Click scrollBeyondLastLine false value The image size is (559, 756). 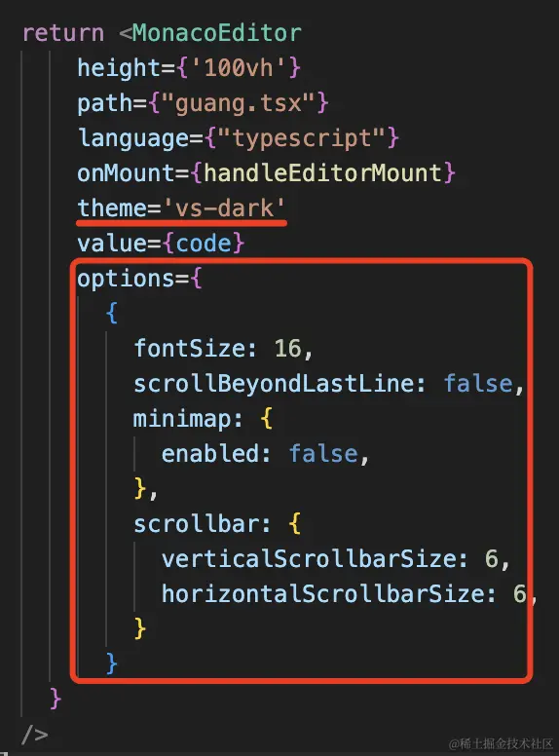pos(478,384)
